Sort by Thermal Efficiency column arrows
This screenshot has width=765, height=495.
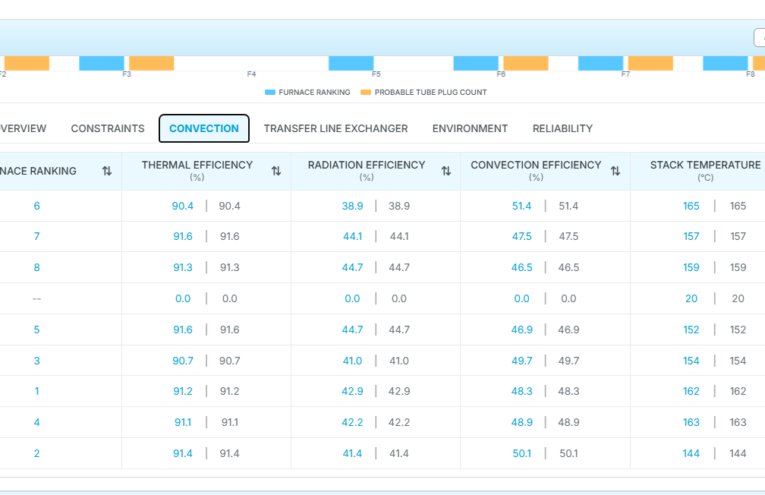(x=276, y=171)
